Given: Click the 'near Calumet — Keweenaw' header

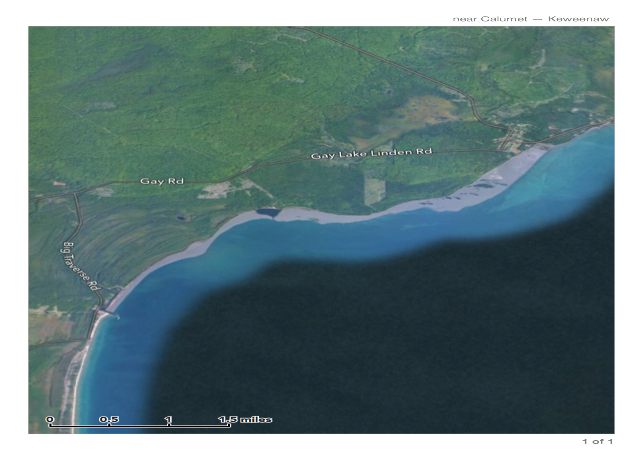Looking at the screenshot, I should 531,19.
